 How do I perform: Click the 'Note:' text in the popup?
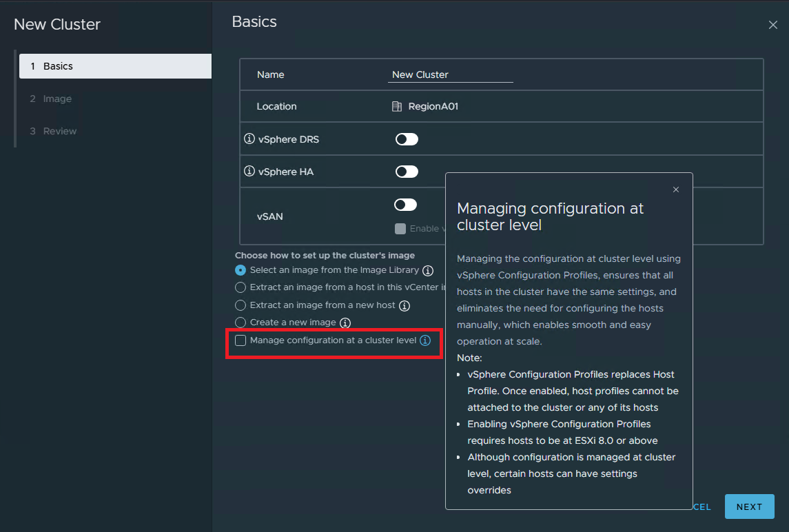coord(469,358)
